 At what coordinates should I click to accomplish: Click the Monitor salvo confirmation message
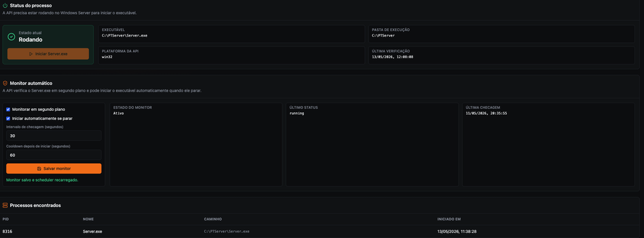click(x=43, y=180)
